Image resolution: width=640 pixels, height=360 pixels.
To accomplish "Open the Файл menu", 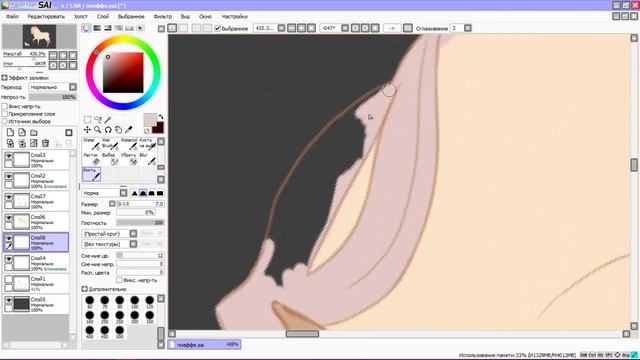I will coord(12,16).
